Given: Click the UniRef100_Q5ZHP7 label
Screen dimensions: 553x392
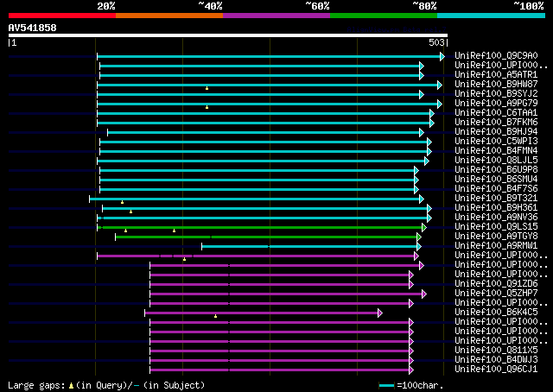Looking at the screenshot, I should 496,294.
